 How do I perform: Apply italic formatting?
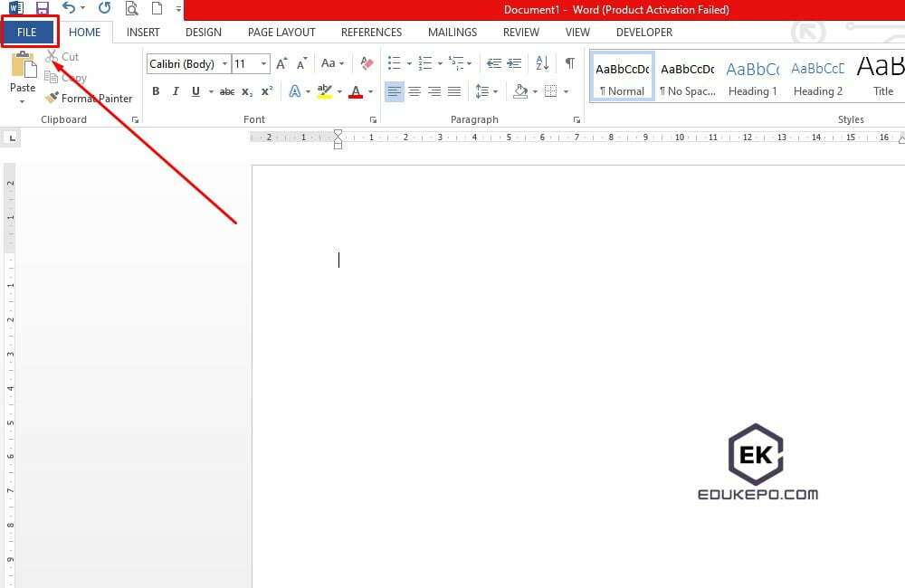176,91
